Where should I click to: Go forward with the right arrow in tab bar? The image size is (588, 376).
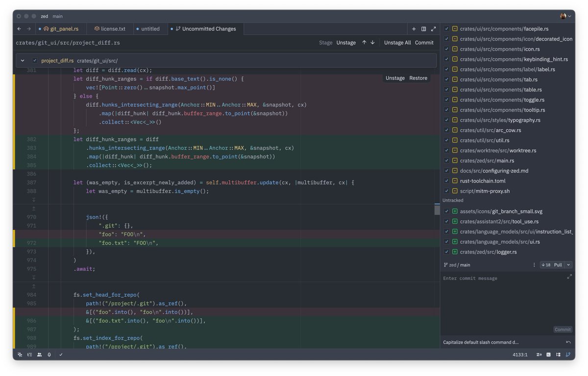click(x=29, y=29)
